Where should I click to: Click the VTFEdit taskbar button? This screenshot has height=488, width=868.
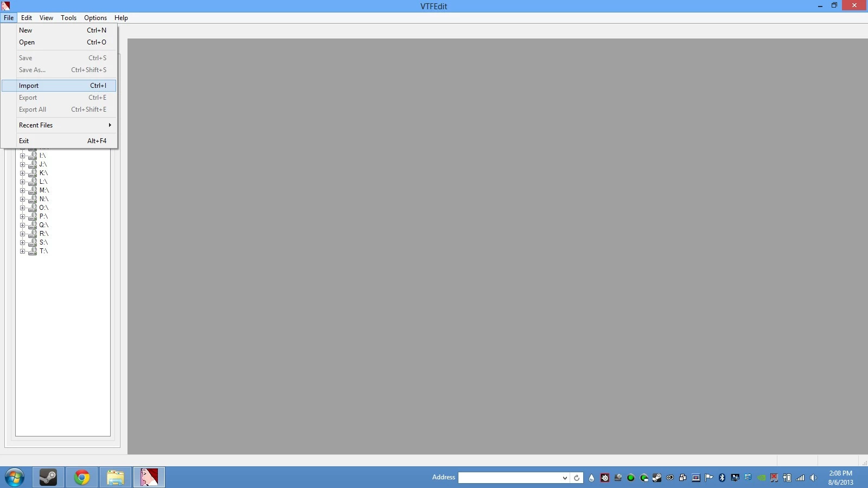(x=149, y=477)
